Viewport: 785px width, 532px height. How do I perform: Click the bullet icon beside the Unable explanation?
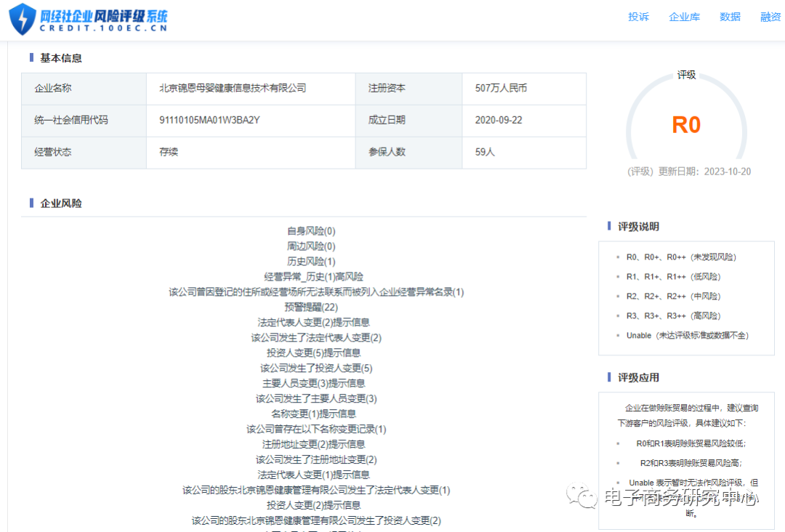click(x=619, y=335)
